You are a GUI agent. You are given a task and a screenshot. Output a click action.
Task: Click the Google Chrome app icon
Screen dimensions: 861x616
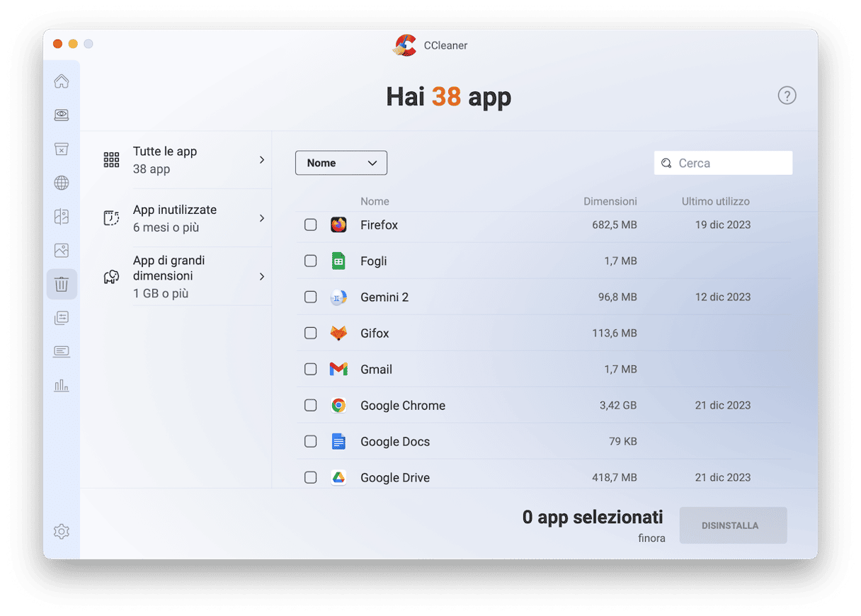pyautogui.click(x=338, y=405)
